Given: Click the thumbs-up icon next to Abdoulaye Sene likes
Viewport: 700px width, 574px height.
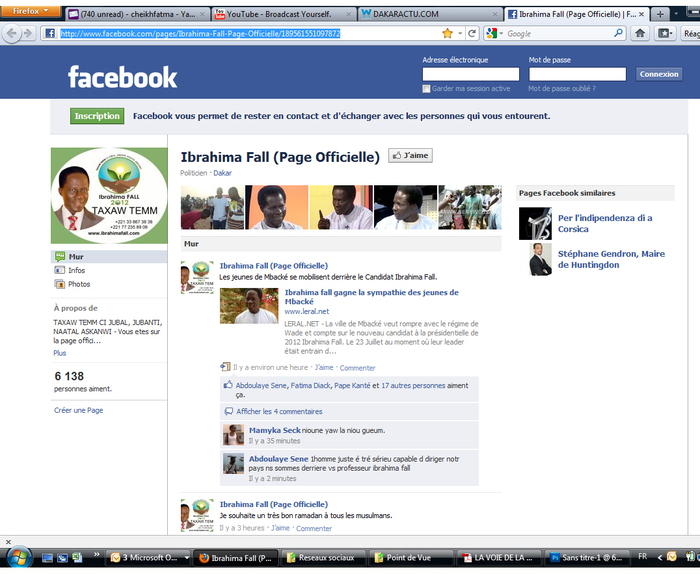Looking at the screenshot, I should click(228, 385).
